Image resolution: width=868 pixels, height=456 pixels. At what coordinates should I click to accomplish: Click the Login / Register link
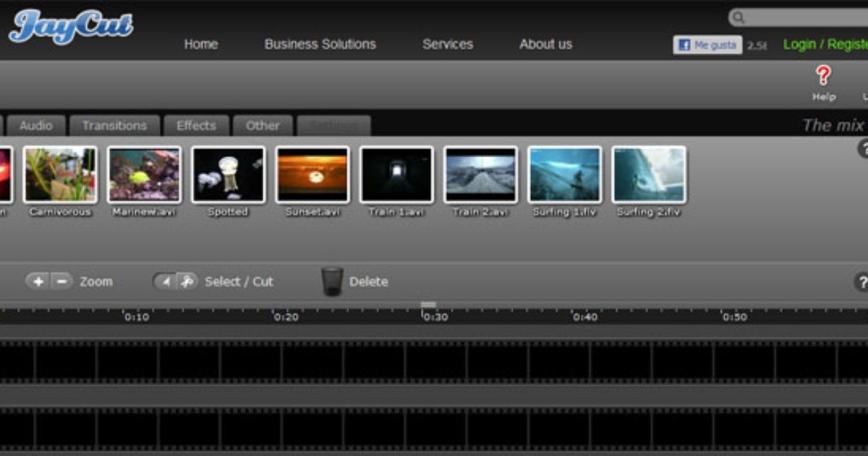coord(825,44)
